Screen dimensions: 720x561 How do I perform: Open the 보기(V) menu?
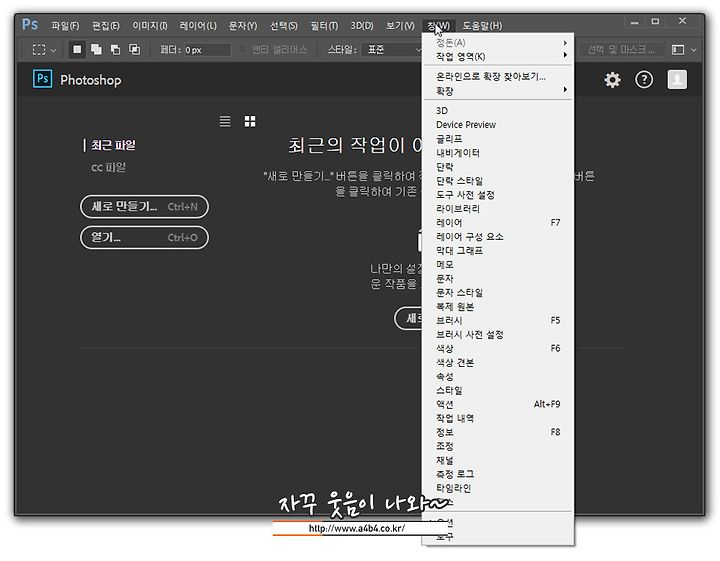(400, 26)
